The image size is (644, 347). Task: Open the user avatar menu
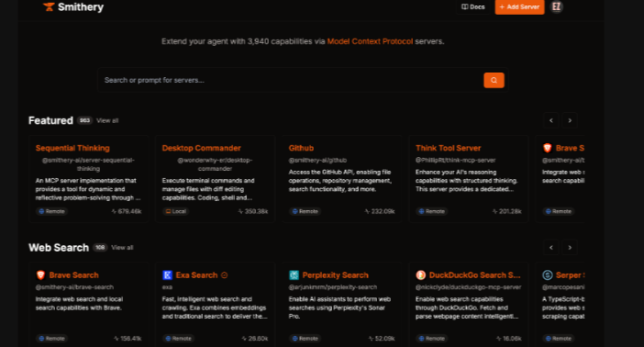557,7
